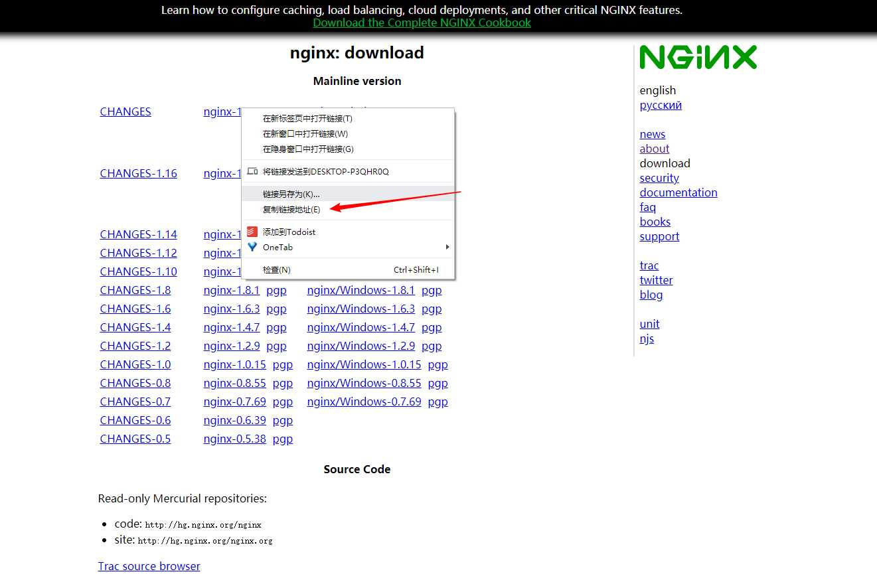Viewport: 877px width, 588px height.
Task: Open pgp signature beside nginx-0.6.39
Action: point(283,420)
